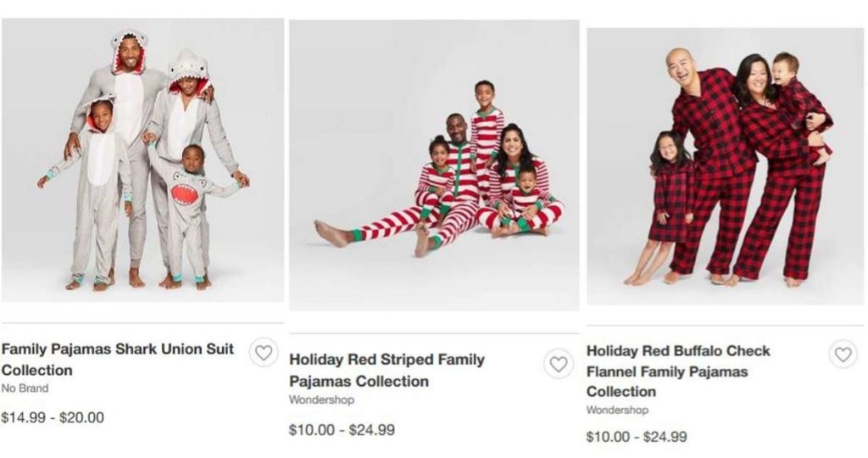The image size is (868, 458).
Task: Open the shark pajamas family product photo
Action: point(142,159)
